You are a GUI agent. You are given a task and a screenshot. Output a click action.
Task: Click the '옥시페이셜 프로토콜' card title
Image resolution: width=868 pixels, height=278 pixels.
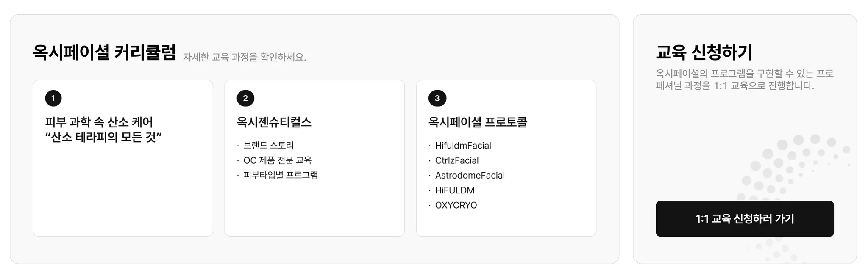point(478,122)
